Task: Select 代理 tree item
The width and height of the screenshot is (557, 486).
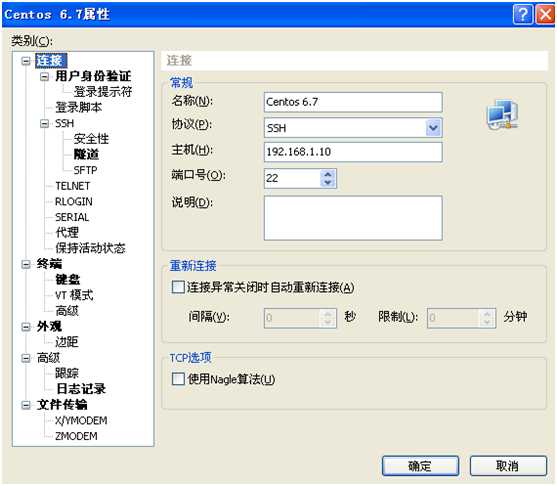Action: pos(67,233)
